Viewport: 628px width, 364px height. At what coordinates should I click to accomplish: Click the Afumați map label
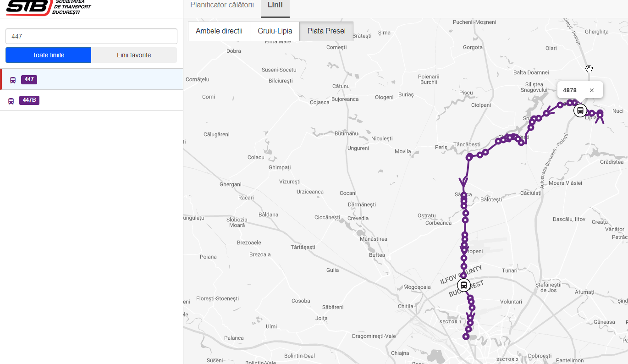click(x=584, y=292)
